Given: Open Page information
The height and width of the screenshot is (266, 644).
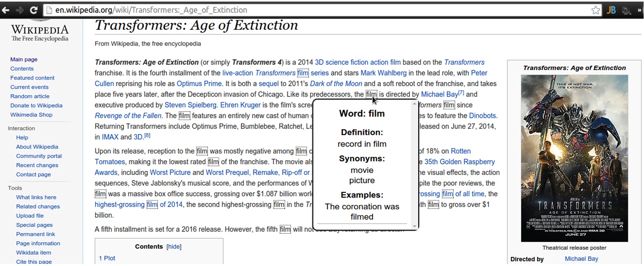Looking at the screenshot, I should pos(38,243).
